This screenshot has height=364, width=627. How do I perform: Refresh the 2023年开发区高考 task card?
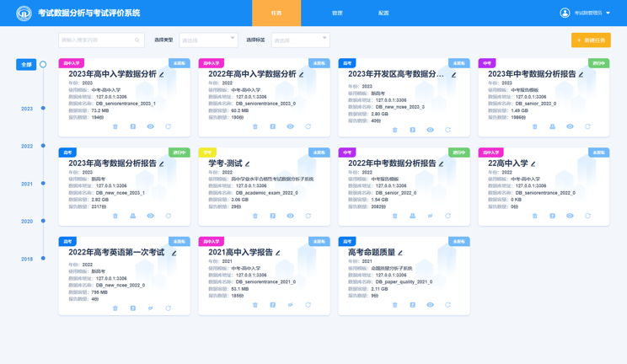click(x=447, y=131)
